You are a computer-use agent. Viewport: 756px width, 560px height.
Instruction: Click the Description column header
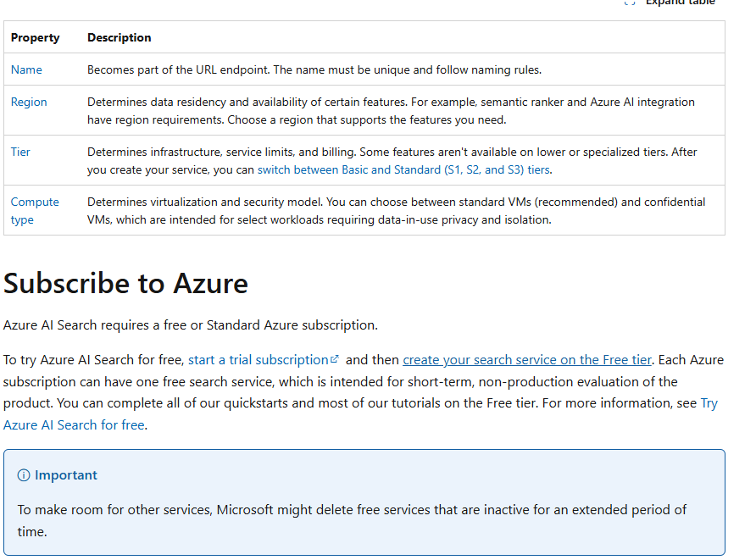119,37
